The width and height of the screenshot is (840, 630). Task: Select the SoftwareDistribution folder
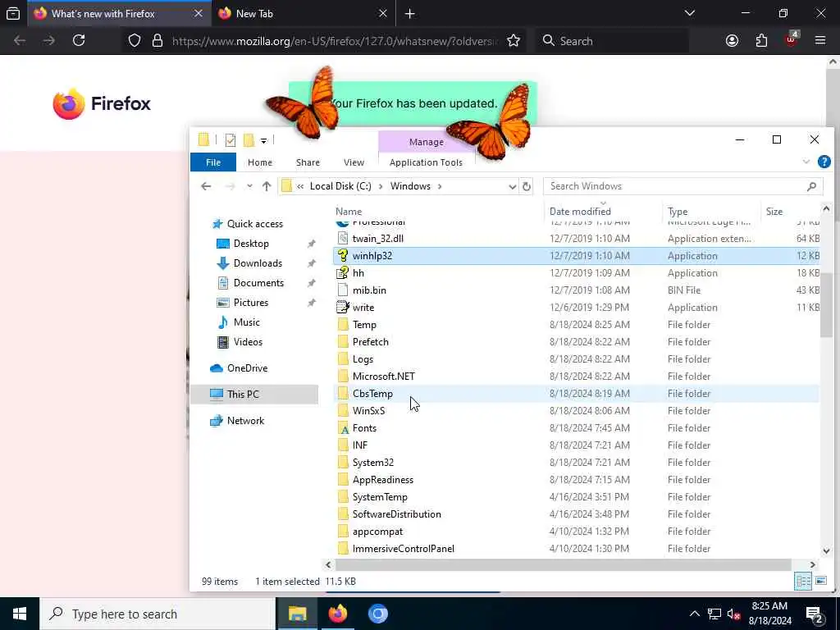[x=576, y=514]
